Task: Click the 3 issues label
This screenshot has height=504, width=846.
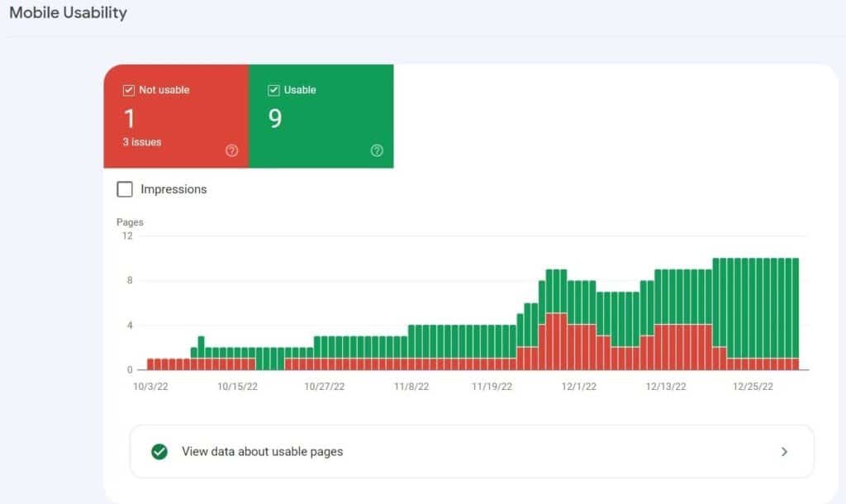Action: point(142,142)
